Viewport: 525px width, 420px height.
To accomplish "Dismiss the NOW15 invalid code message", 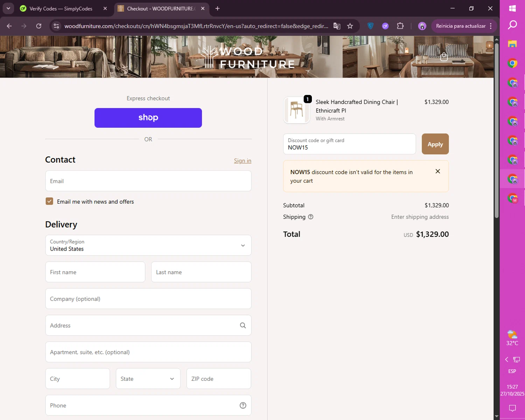I will (x=437, y=171).
